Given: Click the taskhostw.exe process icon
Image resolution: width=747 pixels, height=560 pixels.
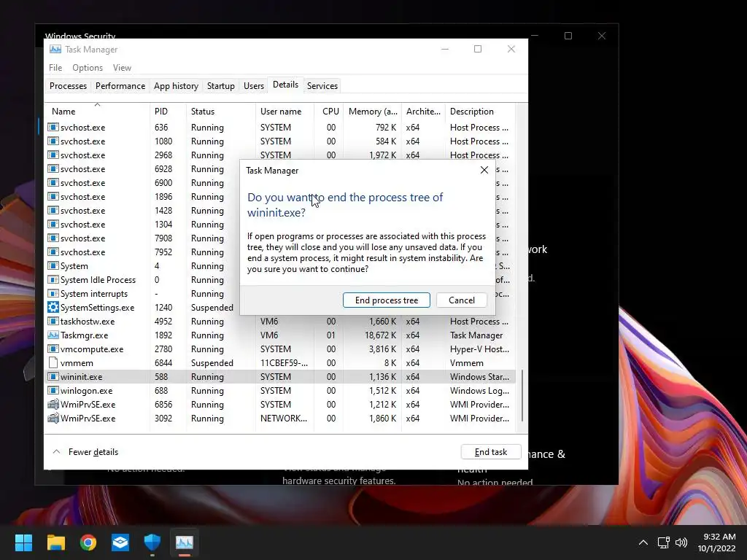Looking at the screenshot, I should click(53, 321).
